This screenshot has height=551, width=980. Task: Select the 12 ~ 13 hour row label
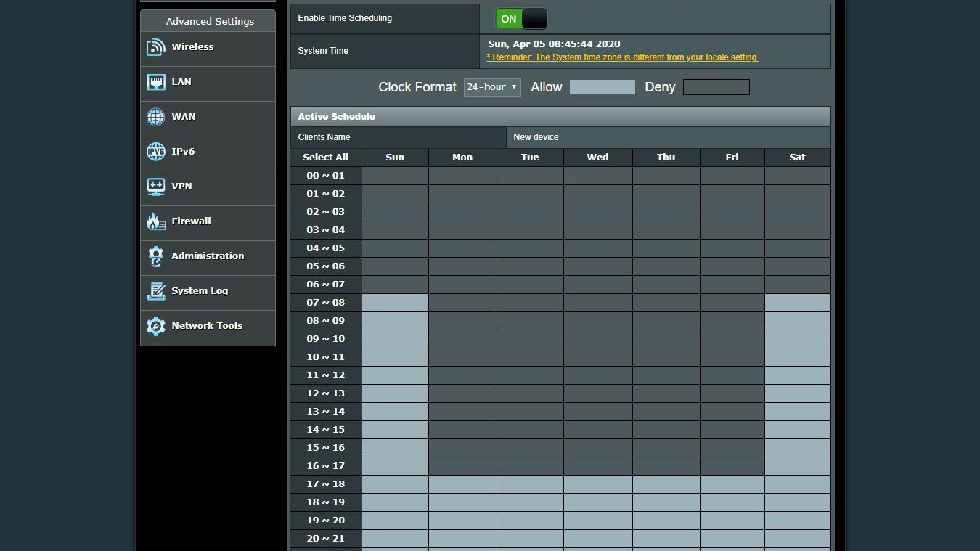pyautogui.click(x=325, y=393)
